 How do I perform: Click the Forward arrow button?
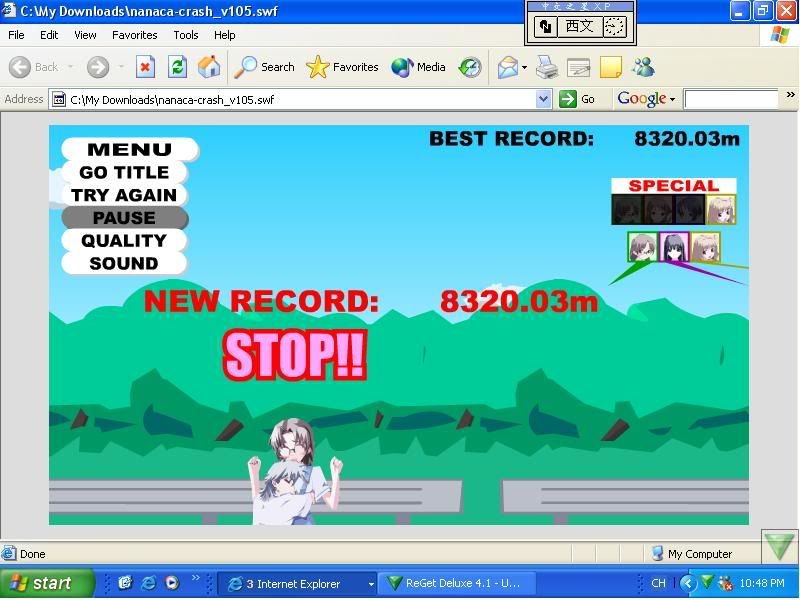click(x=97, y=67)
